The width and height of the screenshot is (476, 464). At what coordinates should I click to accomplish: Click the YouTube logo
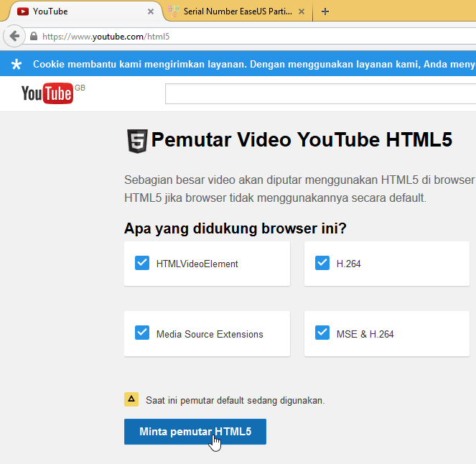[x=47, y=93]
